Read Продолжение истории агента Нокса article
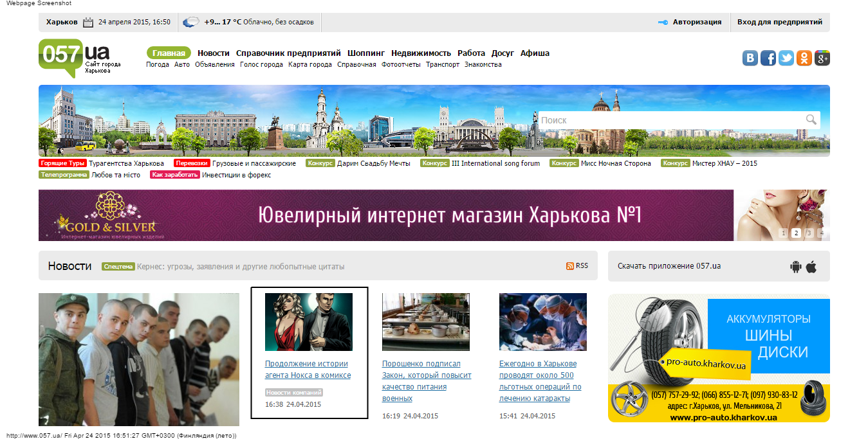Screen dimensions: 868x439 point(308,370)
